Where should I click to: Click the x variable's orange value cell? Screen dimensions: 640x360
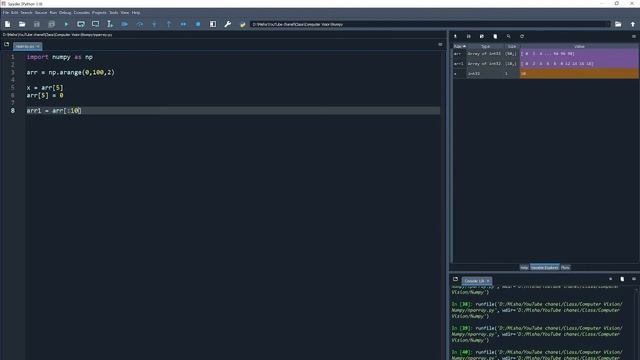pyautogui.click(x=579, y=73)
